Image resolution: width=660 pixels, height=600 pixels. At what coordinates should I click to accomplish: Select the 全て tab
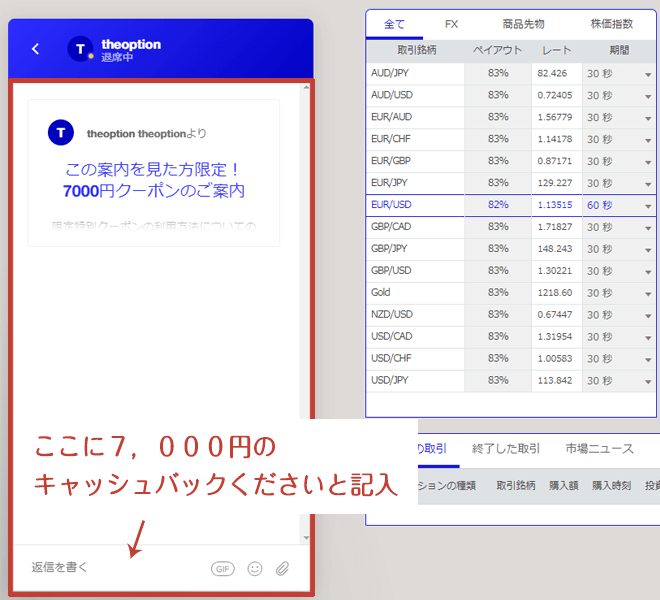coord(394,24)
